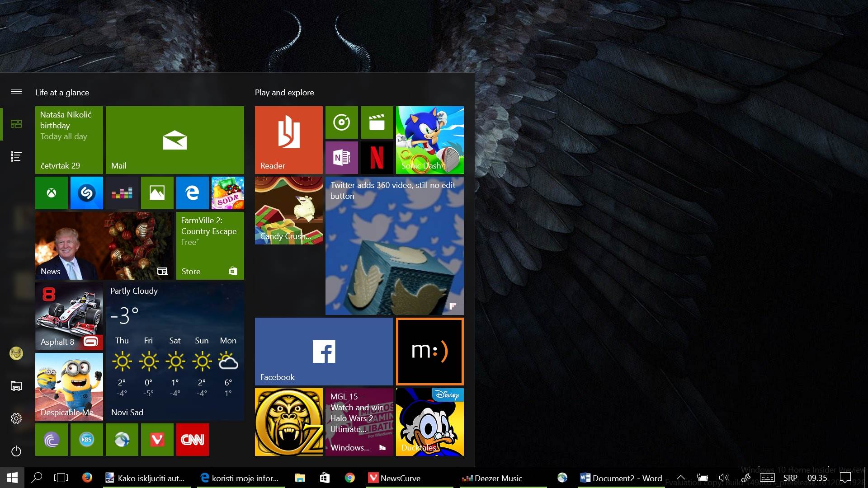Open the Mail tile

click(175, 140)
